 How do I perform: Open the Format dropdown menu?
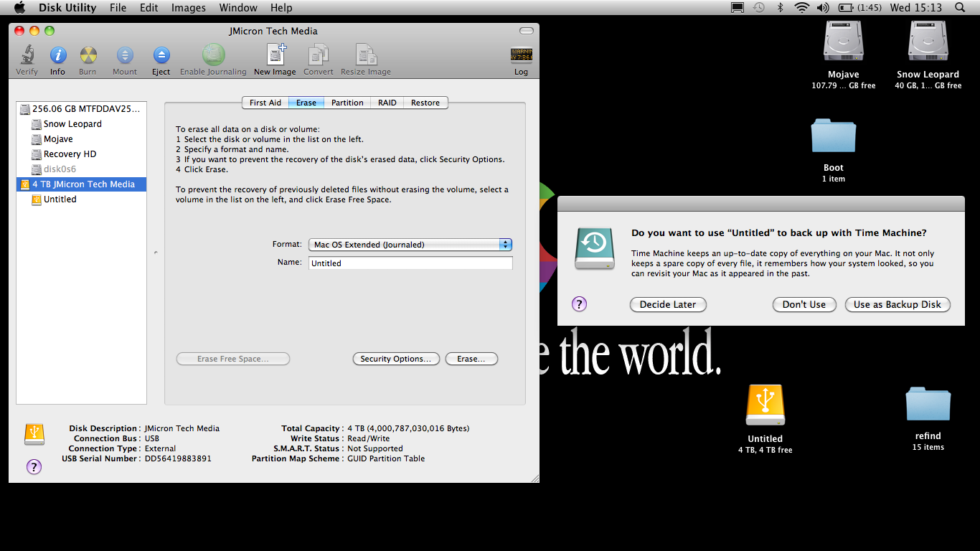[x=410, y=245]
